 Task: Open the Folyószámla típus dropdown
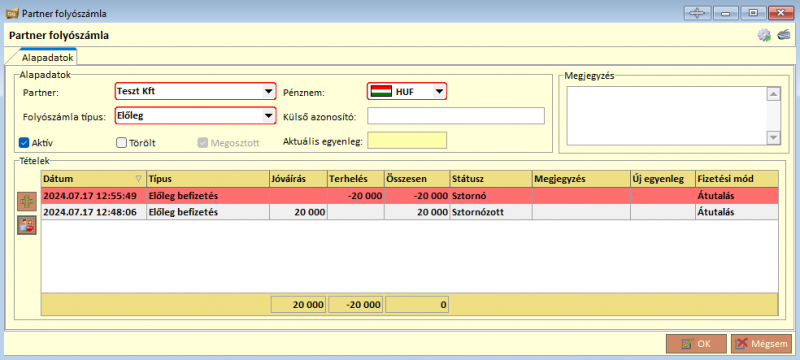point(195,116)
